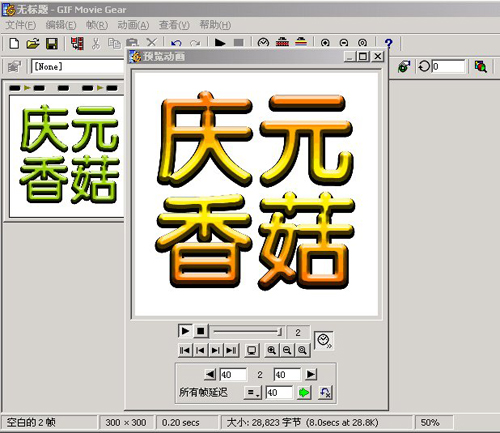This screenshot has height=433, width=500.
Task: Open the 动画(A) menu
Action: click(133, 25)
